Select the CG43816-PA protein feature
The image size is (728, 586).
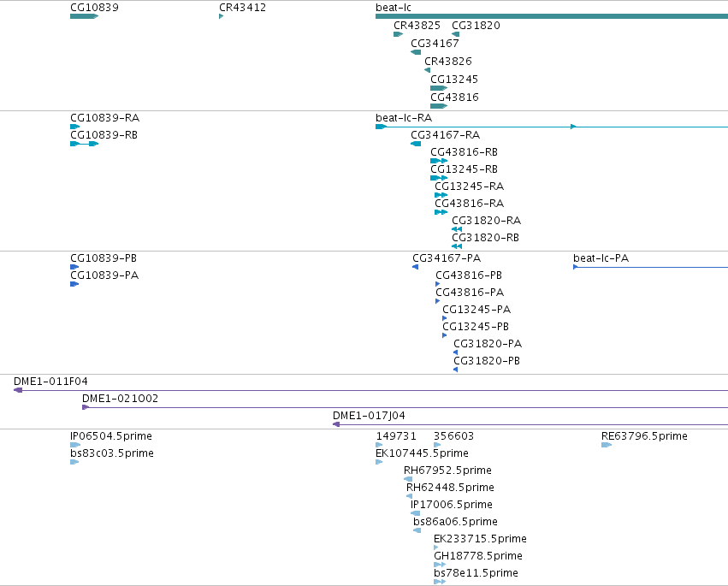[437, 301]
